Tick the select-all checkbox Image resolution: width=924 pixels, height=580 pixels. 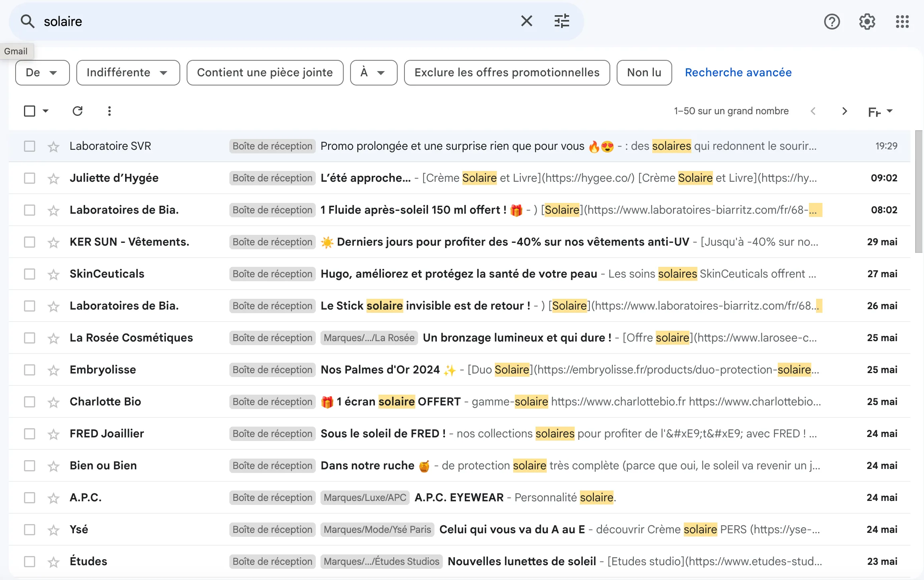click(30, 111)
